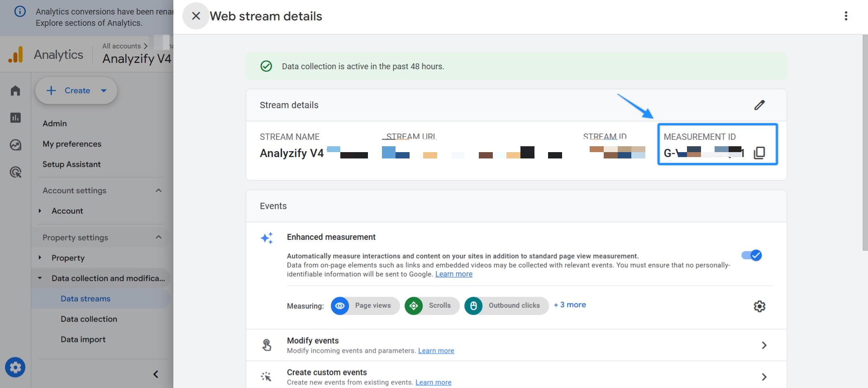Click the MEASUREMENT ID label
This screenshot has width=868, height=388.
700,137
